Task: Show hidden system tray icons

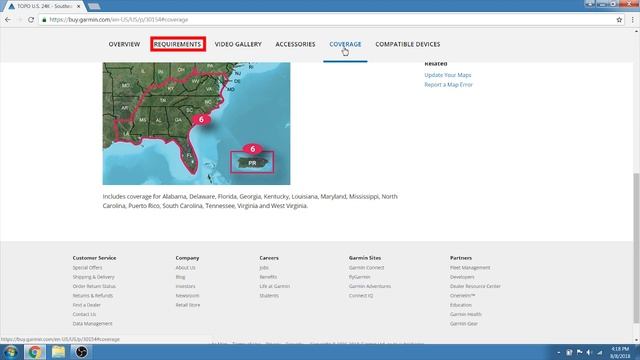Action: [558, 352]
